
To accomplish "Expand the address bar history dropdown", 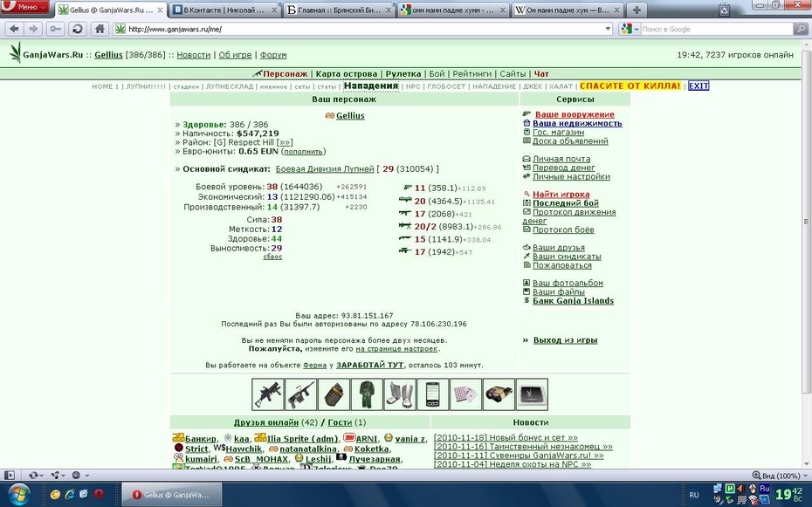I will click(609, 29).
